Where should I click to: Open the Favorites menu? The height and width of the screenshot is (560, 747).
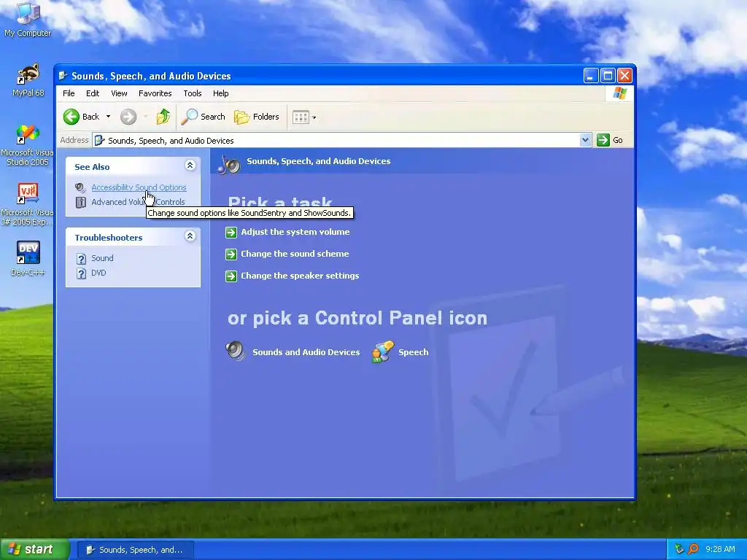pyautogui.click(x=155, y=93)
